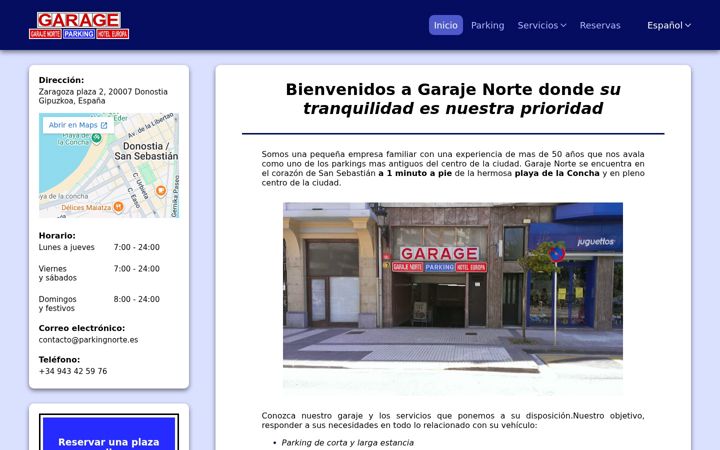Click the phone number +34 943 42 59 76

[73, 371]
